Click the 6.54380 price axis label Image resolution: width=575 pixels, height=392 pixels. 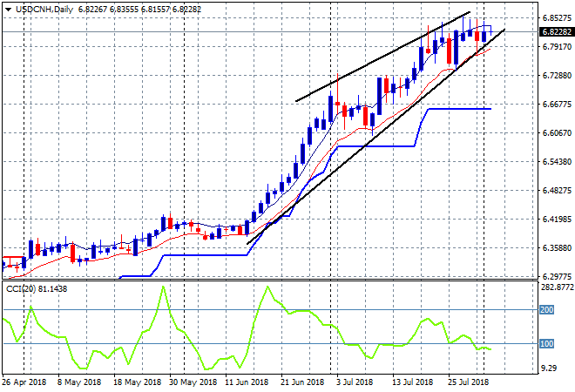pyautogui.click(x=557, y=162)
